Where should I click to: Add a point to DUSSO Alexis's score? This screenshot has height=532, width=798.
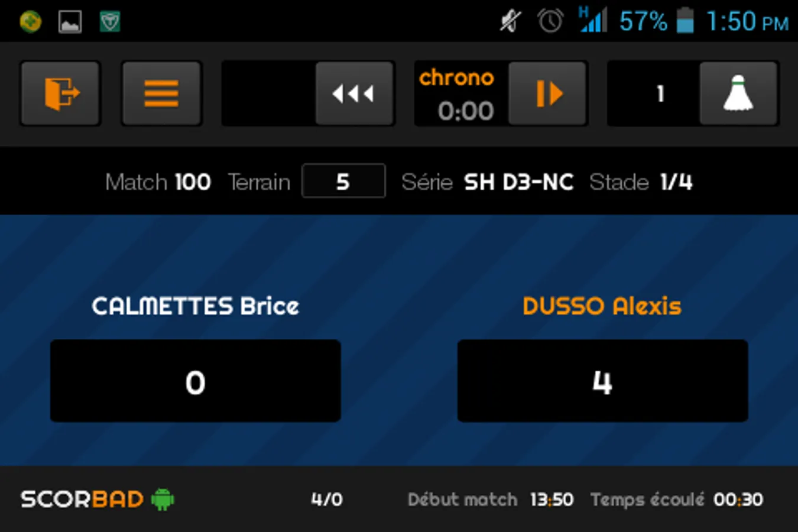click(x=602, y=381)
